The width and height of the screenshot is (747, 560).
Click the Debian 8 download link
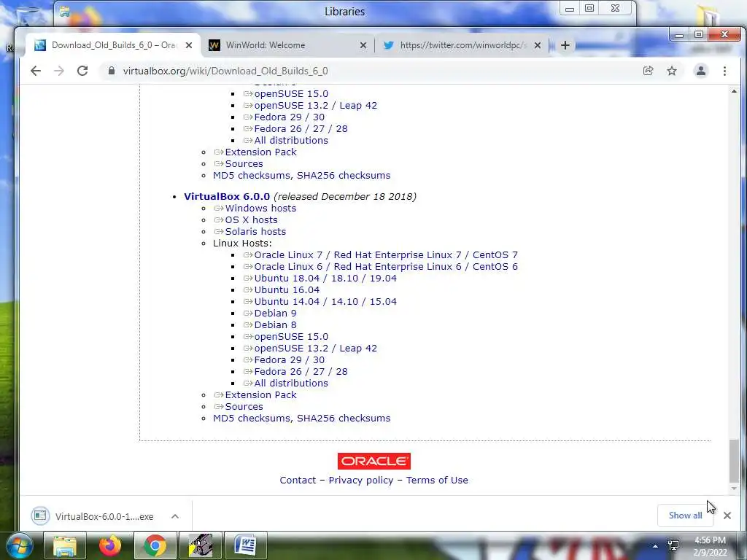point(275,324)
